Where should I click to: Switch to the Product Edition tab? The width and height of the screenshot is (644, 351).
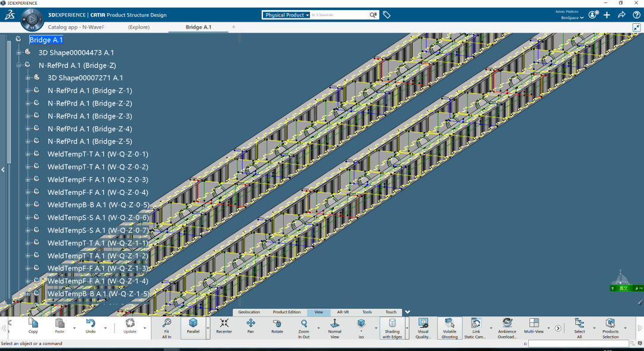click(x=286, y=312)
